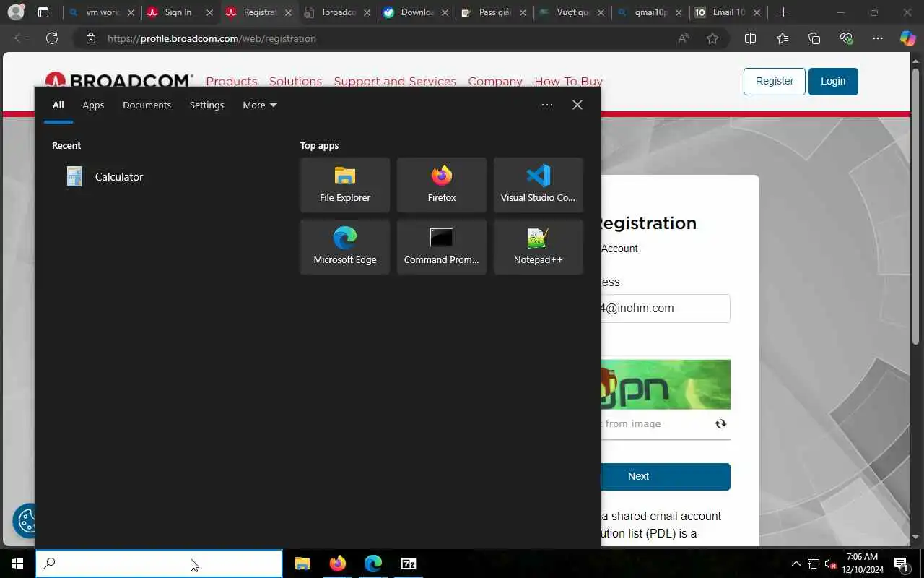Viewport: 924px width, 578px height.
Task: Open How To Buy menu
Action: [568, 82]
